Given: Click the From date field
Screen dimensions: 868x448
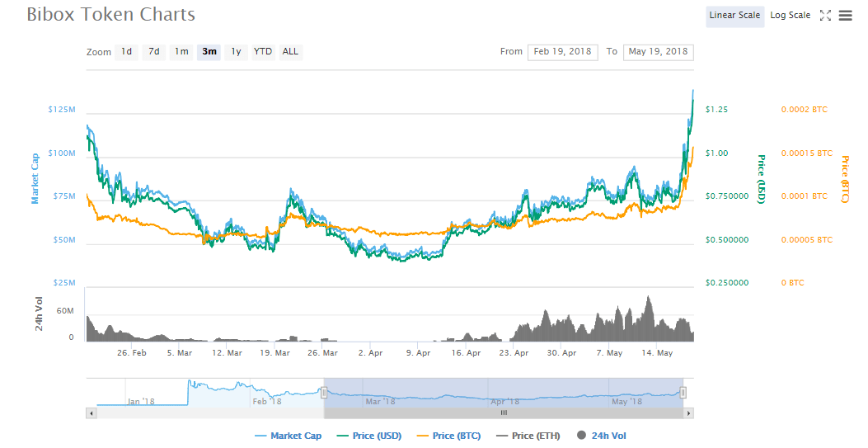Looking at the screenshot, I should tap(562, 52).
